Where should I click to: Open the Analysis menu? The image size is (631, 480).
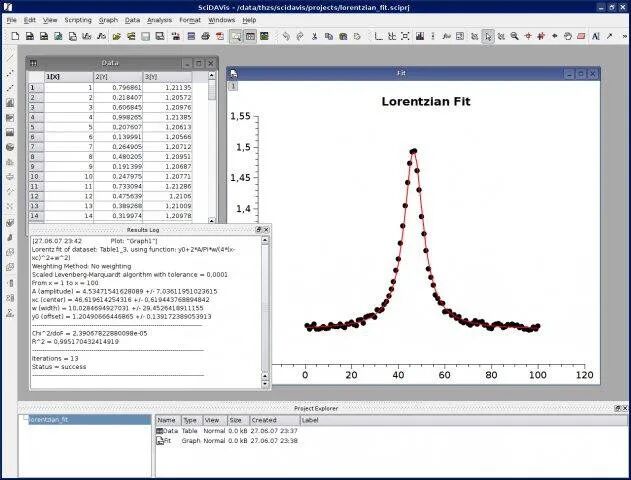click(159, 20)
